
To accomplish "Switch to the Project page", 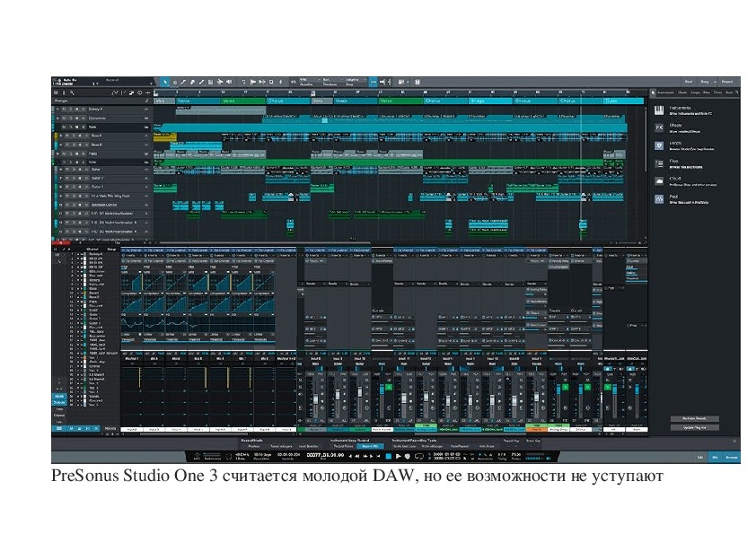I will click(x=727, y=82).
